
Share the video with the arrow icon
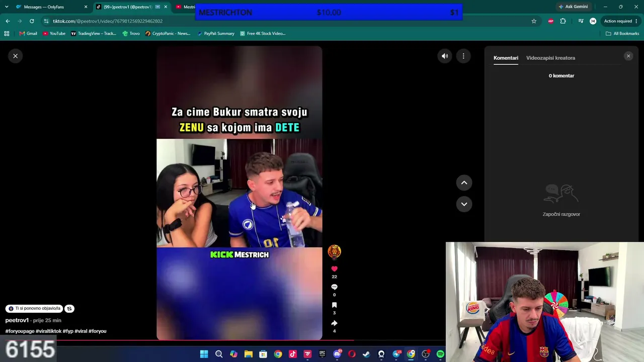click(x=334, y=323)
